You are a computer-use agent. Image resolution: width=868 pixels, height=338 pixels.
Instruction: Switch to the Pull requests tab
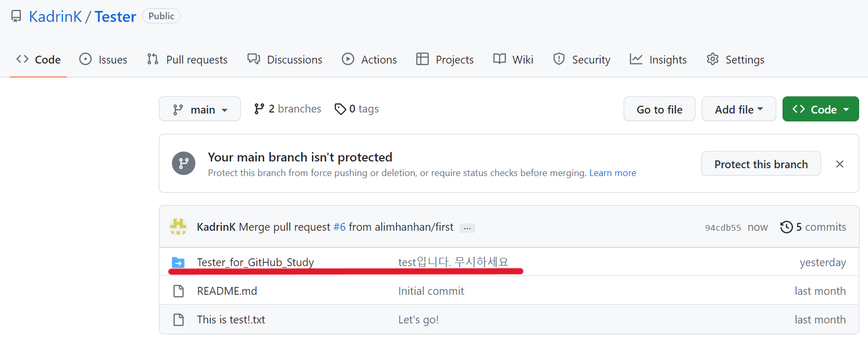point(187,60)
